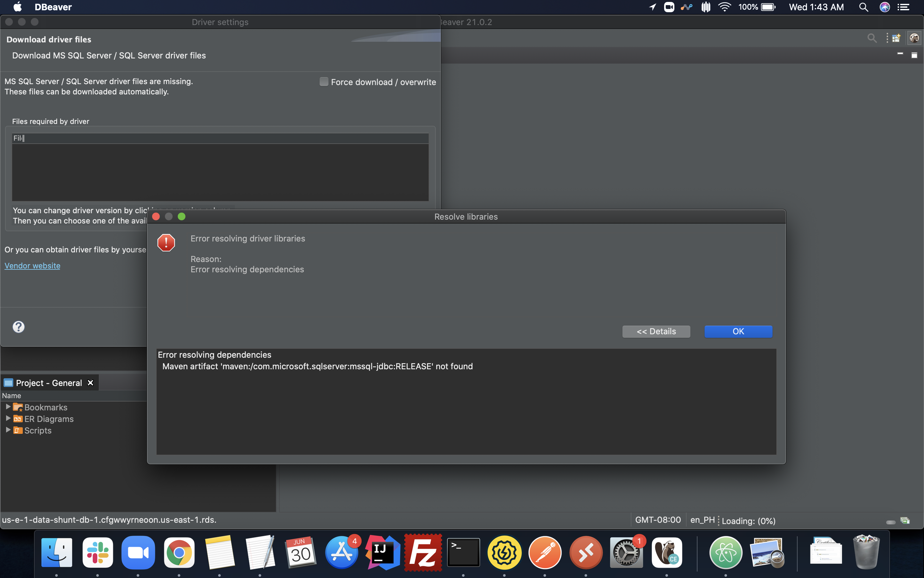Click the Wi-Fi icon in menu bar
Screen dimensions: 924x578
(x=724, y=7)
